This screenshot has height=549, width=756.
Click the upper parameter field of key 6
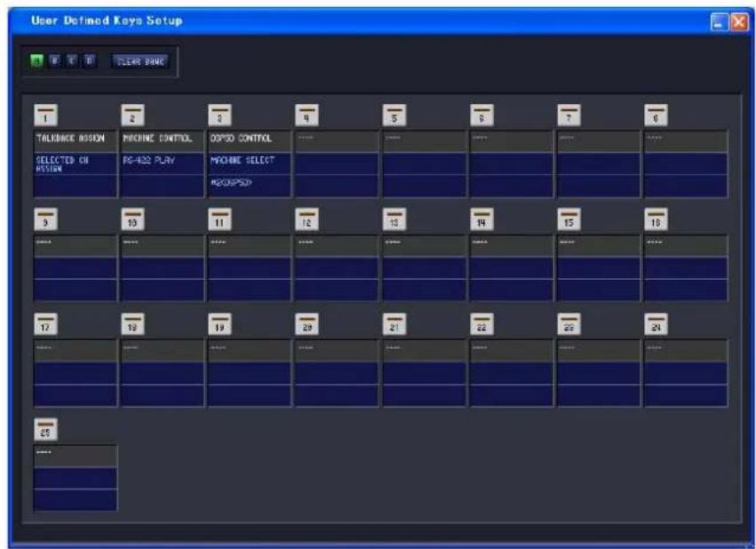pyautogui.click(x=512, y=163)
